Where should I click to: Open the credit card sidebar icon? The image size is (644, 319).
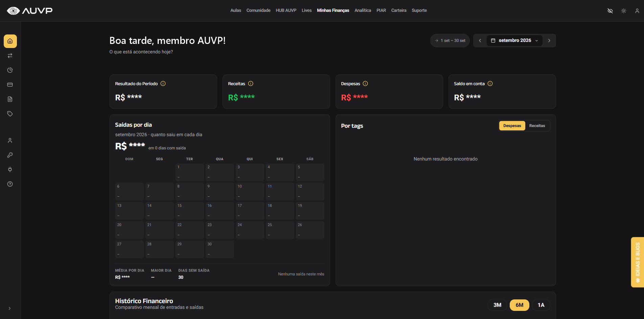point(10,84)
